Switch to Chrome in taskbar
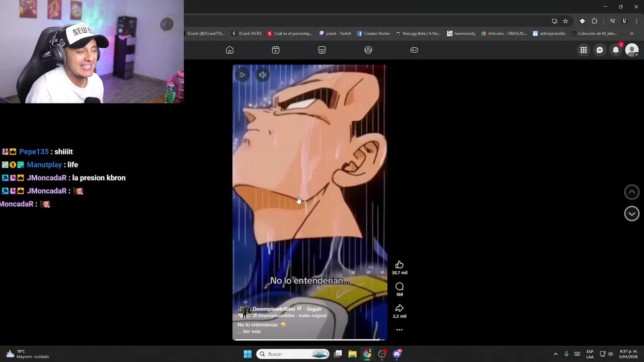Viewport: 644px width, 362px height. 367,354
